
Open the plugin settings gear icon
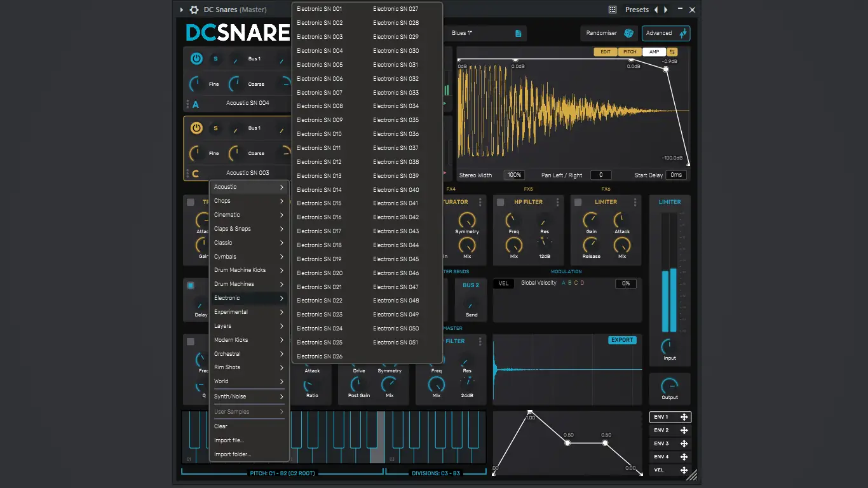(194, 10)
